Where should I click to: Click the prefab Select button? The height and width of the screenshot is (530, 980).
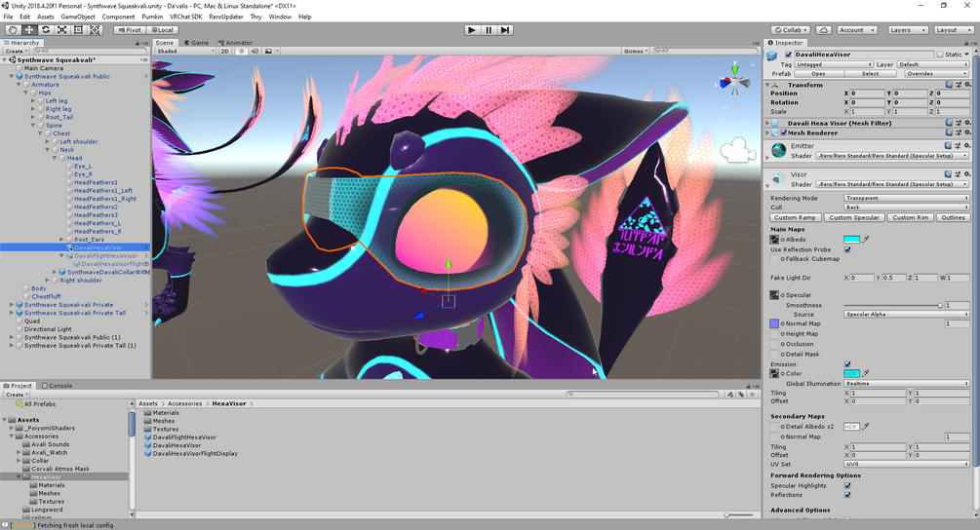click(x=870, y=74)
